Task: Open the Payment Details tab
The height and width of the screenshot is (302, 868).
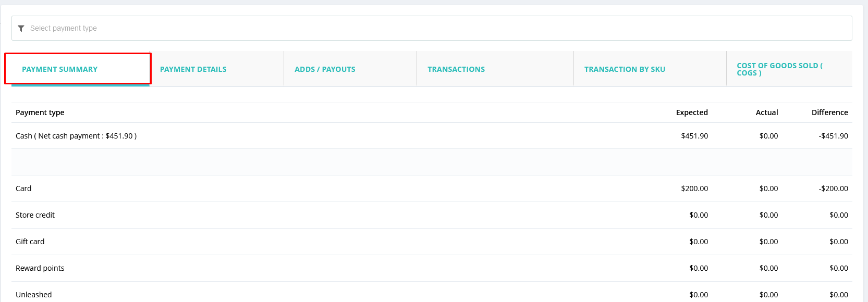Action: coord(193,69)
